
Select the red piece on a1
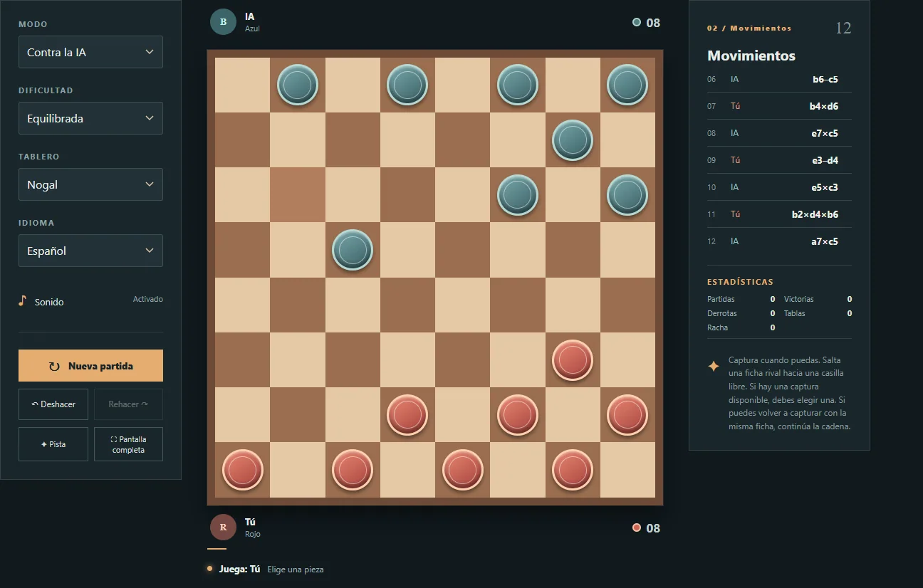click(x=243, y=470)
